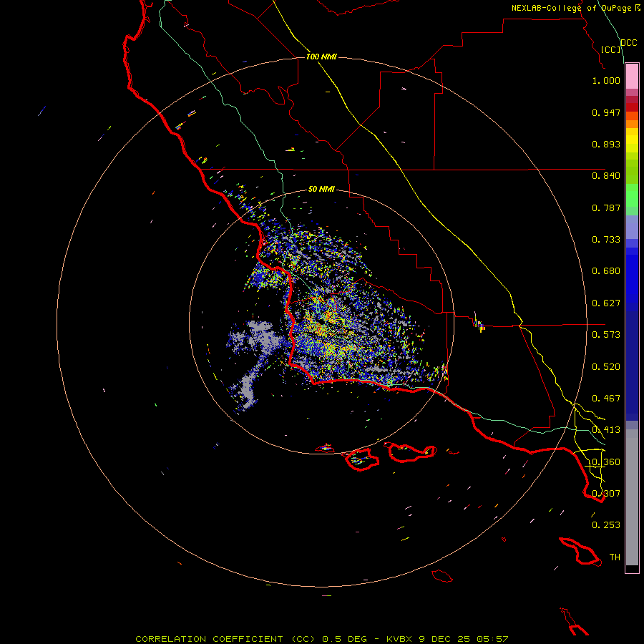The height and width of the screenshot is (644, 644).
Task: Click the 1.000 value on the color scale
Action: pos(606,80)
